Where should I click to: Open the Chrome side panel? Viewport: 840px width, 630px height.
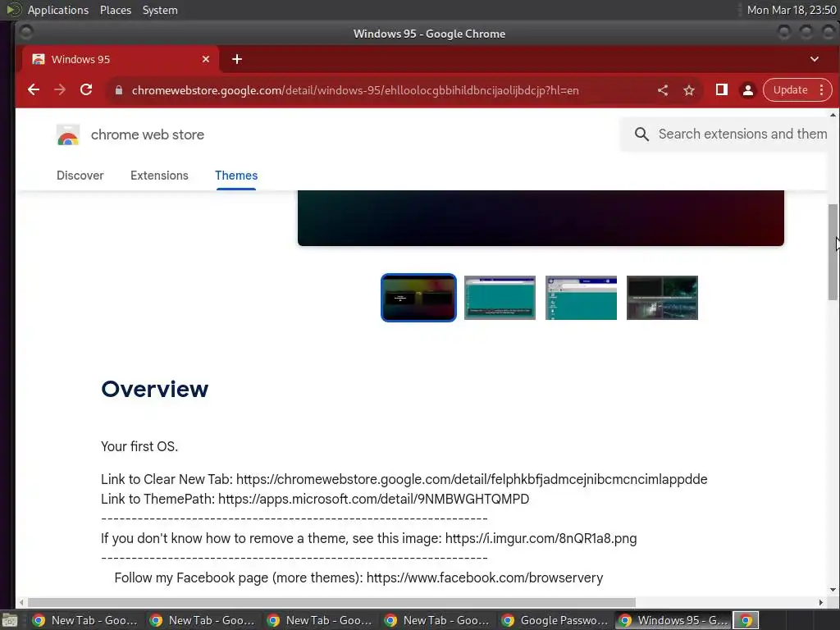[x=722, y=90]
